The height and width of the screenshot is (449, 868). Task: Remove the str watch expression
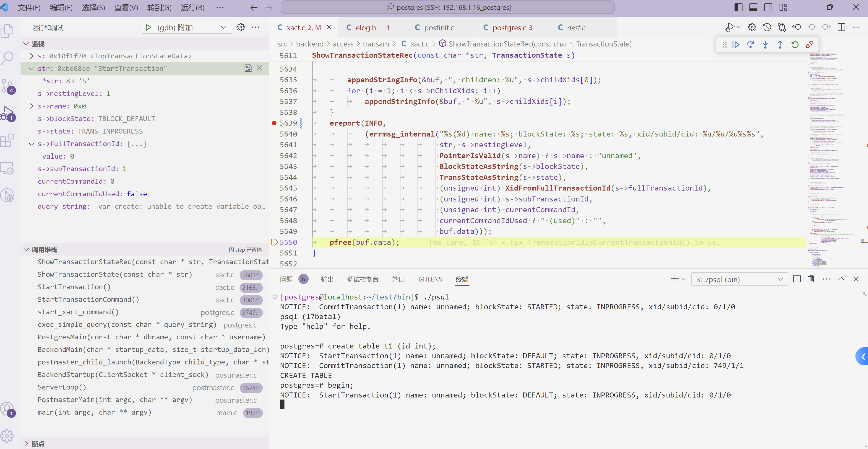tap(259, 68)
